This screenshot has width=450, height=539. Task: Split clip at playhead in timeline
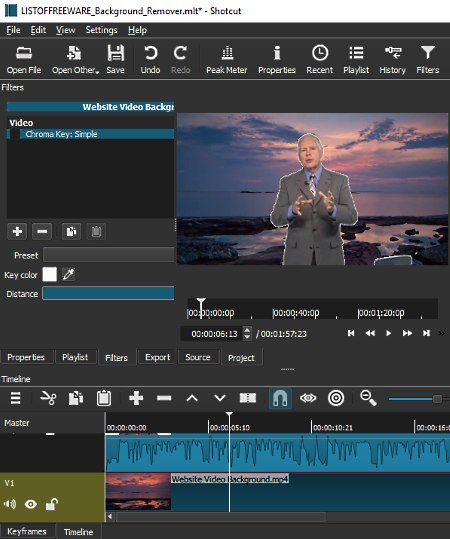coord(248,398)
